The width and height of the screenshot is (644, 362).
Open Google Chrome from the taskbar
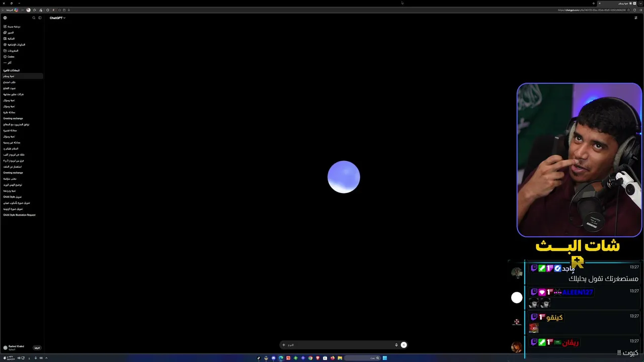310,358
